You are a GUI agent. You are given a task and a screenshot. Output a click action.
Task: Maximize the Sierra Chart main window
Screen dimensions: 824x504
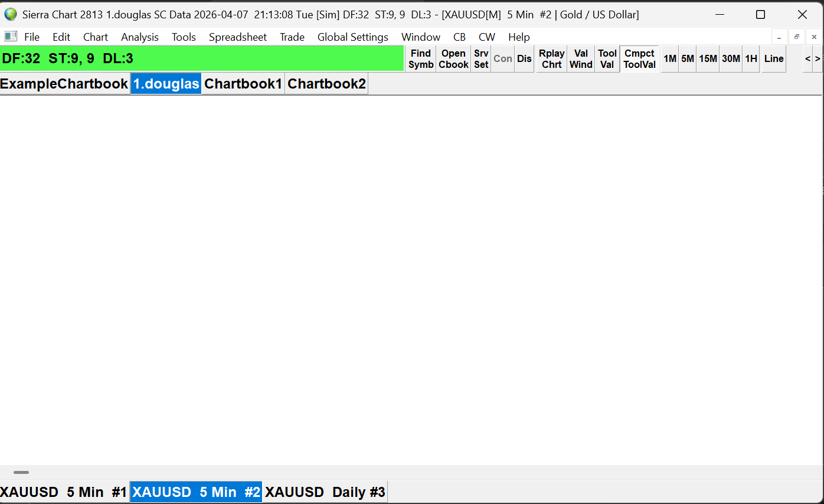(x=761, y=14)
